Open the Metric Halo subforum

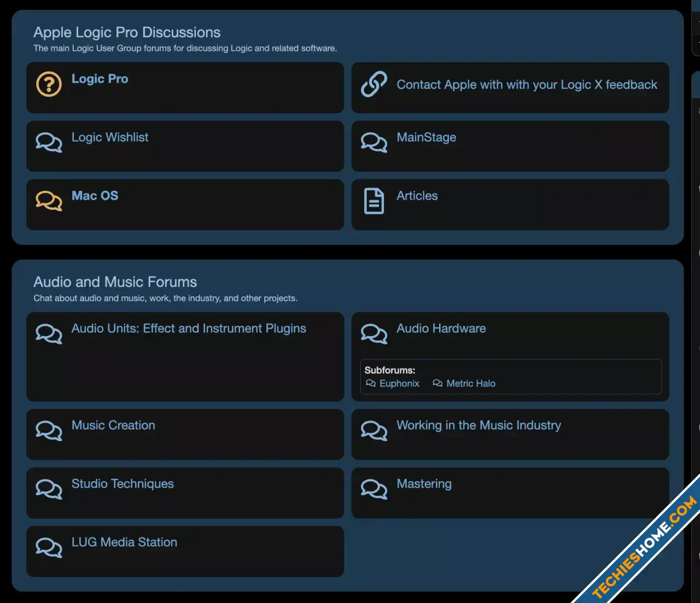[470, 384]
